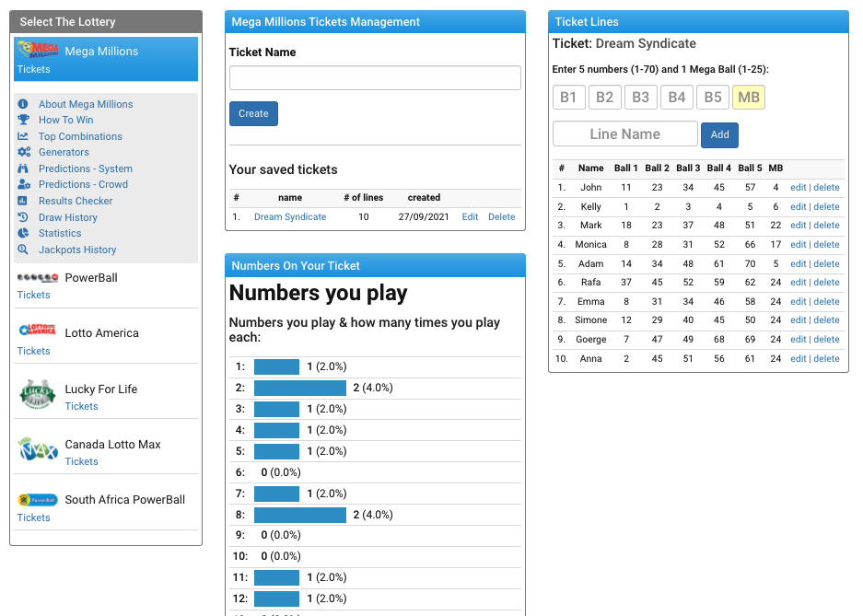
Task: Open the About Mega Millions info icon
Action: 25,104
